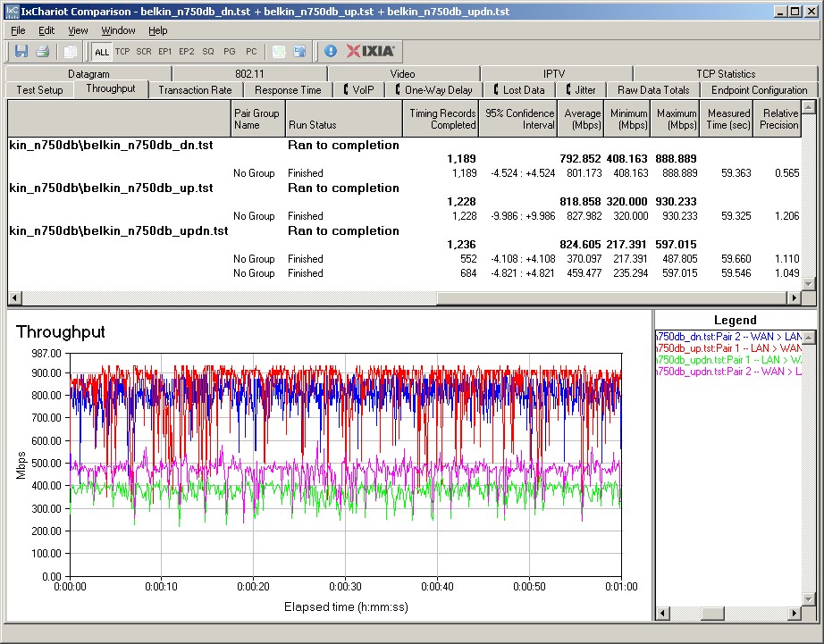Open the View menu
824x644 pixels.
(x=78, y=30)
